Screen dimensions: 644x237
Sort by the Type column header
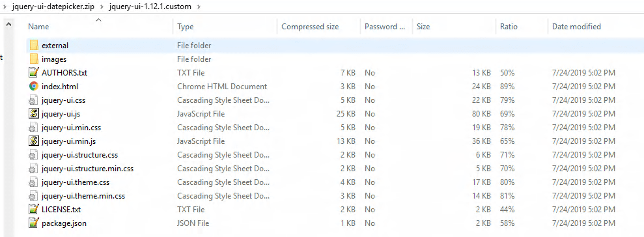(x=185, y=27)
